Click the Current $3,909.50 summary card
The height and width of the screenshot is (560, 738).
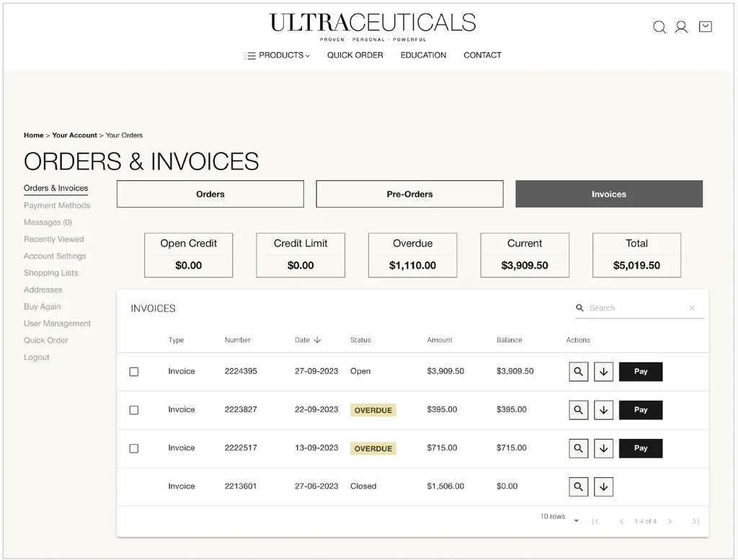pyautogui.click(x=525, y=255)
